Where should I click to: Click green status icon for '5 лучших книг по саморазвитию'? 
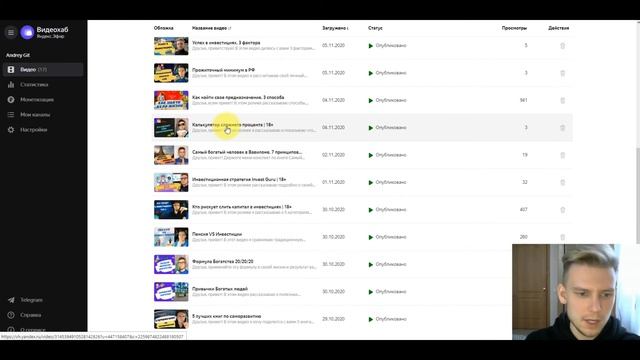(x=371, y=319)
